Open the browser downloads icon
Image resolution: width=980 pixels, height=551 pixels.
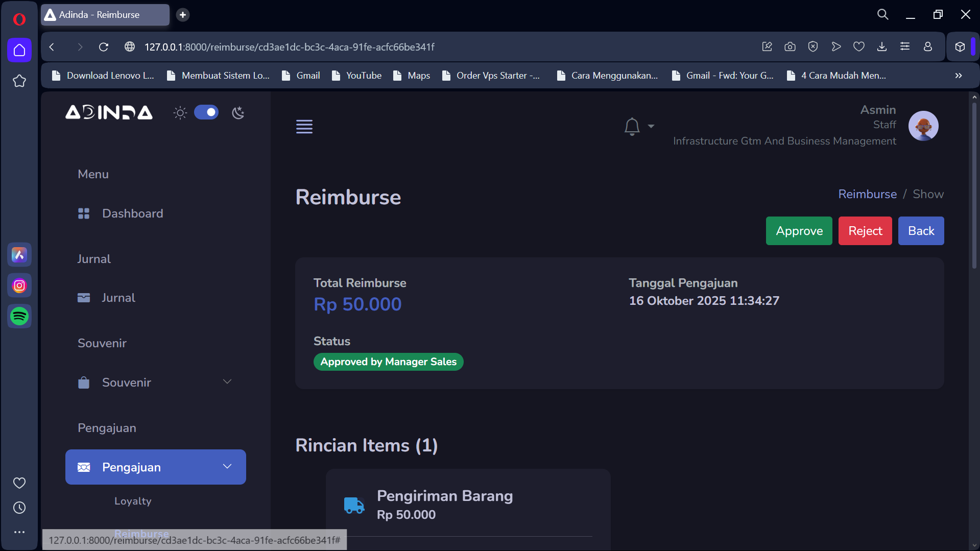pos(882,47)
